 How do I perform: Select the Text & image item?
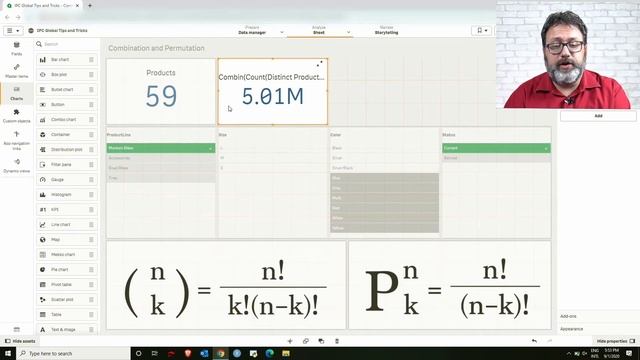click(x=67, y=329)
